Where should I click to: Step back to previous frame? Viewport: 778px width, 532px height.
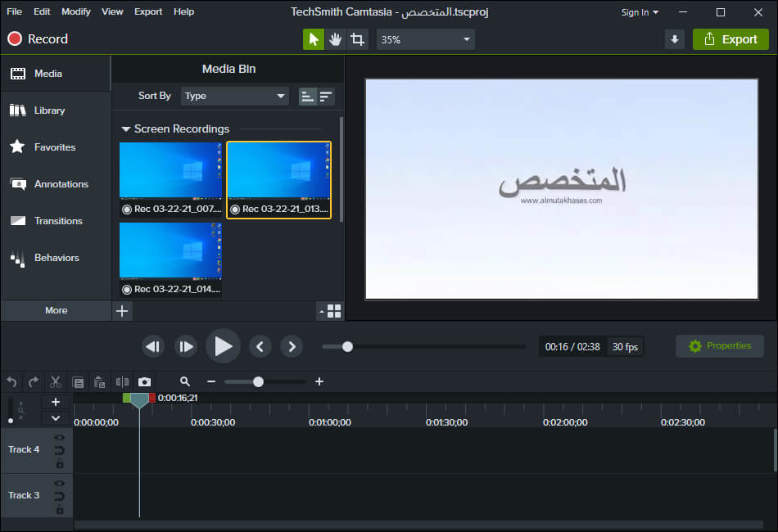tap(153, 346)
